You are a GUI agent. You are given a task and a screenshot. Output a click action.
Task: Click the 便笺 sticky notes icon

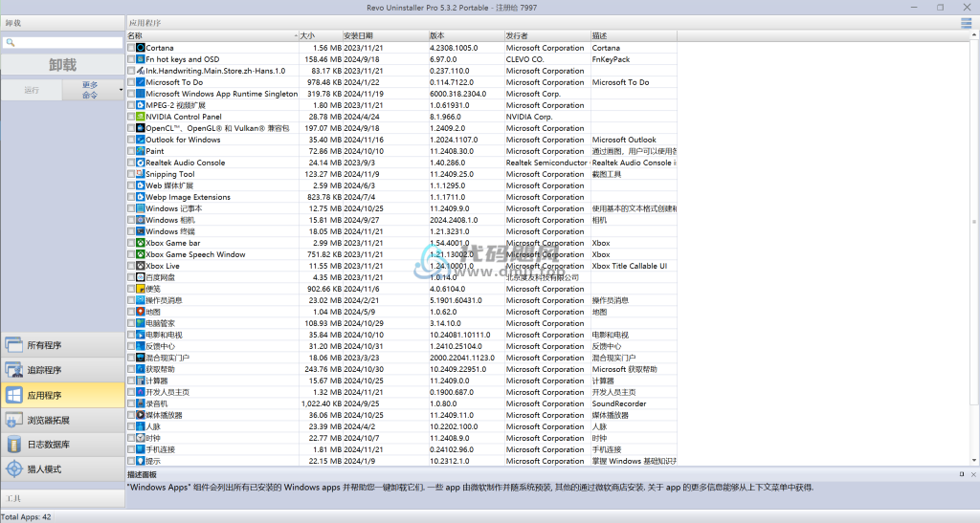[x=141, y=289]
